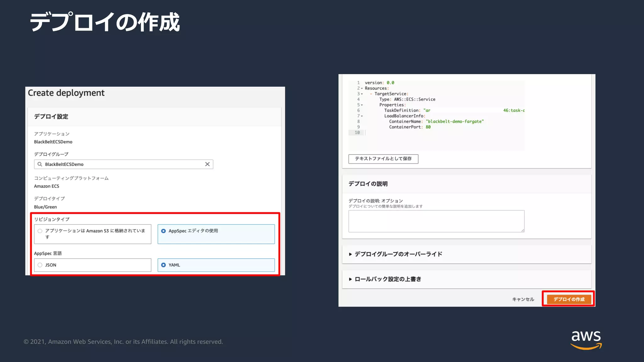
Task: Click inside the デプロイの説明 text area
Action: (436, 221)
